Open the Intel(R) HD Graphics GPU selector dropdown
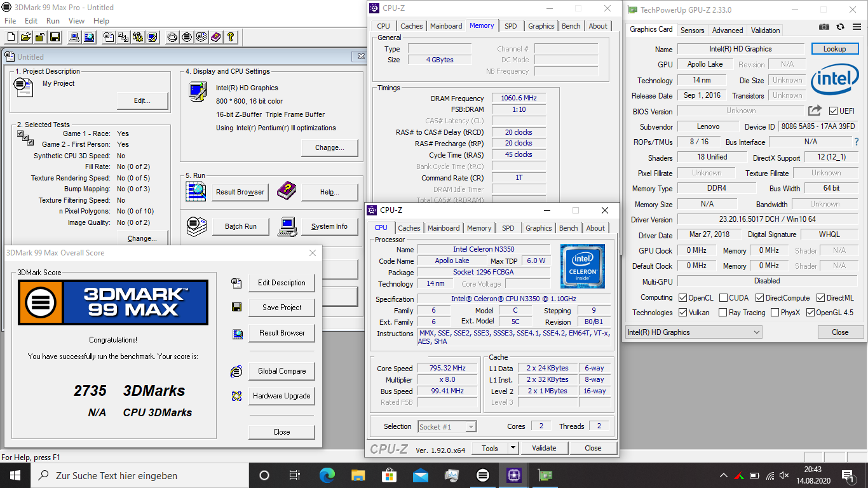This screenshot has height=488, width=868. [x=693, y=332]
